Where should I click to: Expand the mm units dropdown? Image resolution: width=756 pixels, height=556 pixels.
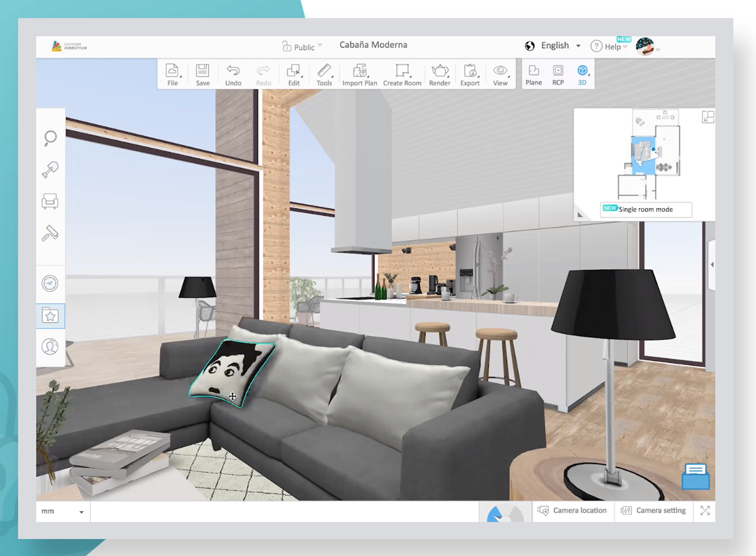(63, 511)
